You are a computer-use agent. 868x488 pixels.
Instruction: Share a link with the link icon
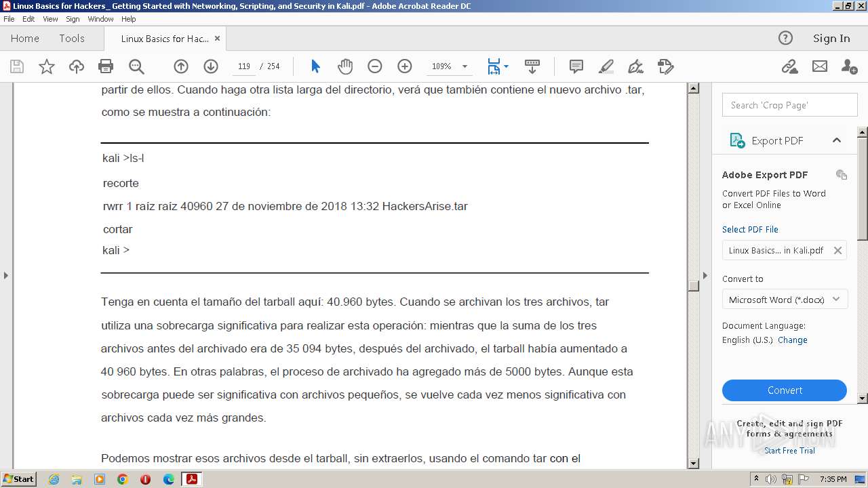coord(789,66)
